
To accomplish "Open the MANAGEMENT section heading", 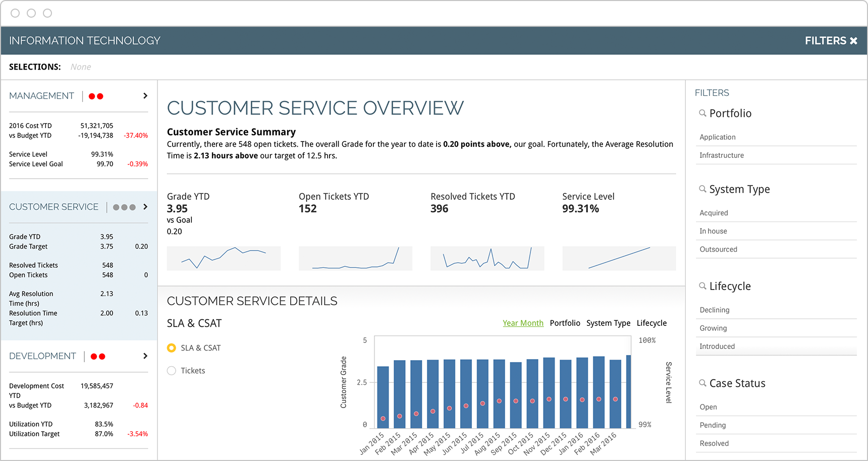I will click(x=41, y=96).
